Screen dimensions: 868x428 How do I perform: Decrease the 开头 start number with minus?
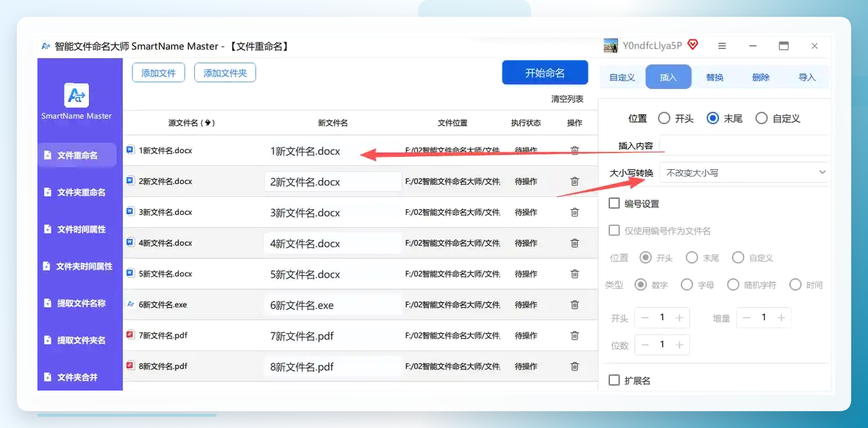pyautogui.click(x=645, y=318)
